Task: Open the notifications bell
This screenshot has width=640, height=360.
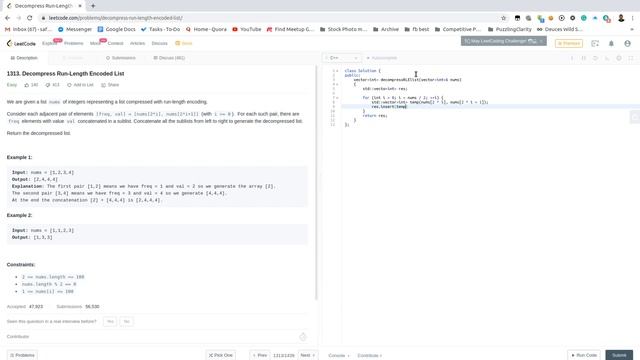Action: (611, 43)
